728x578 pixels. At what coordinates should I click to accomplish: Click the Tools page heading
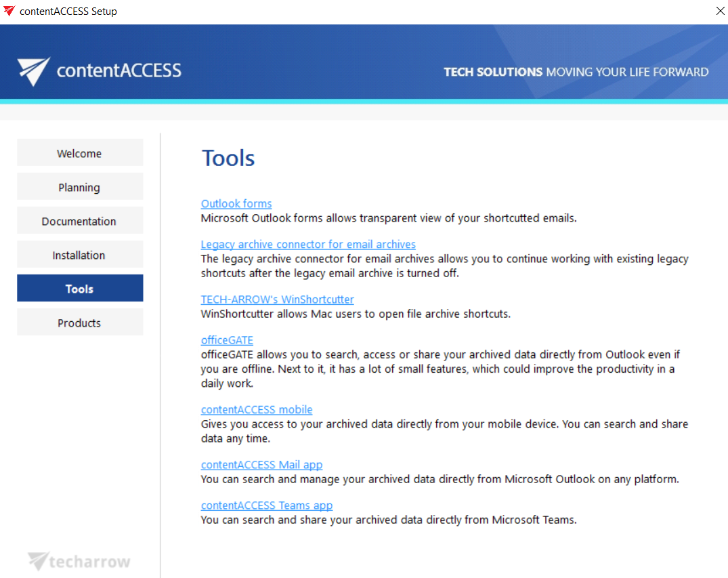(228, 157)
